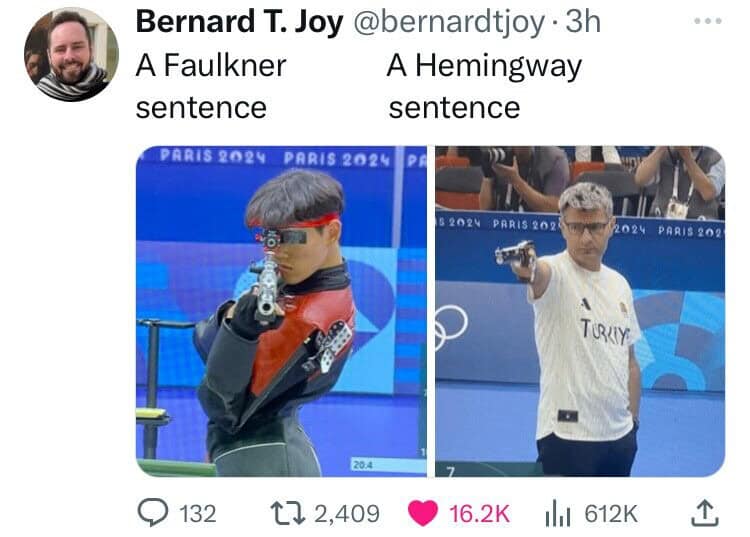Click the Türkiye shirt in right photo
The width and height of the screenshot is (750, 537).
584,347
